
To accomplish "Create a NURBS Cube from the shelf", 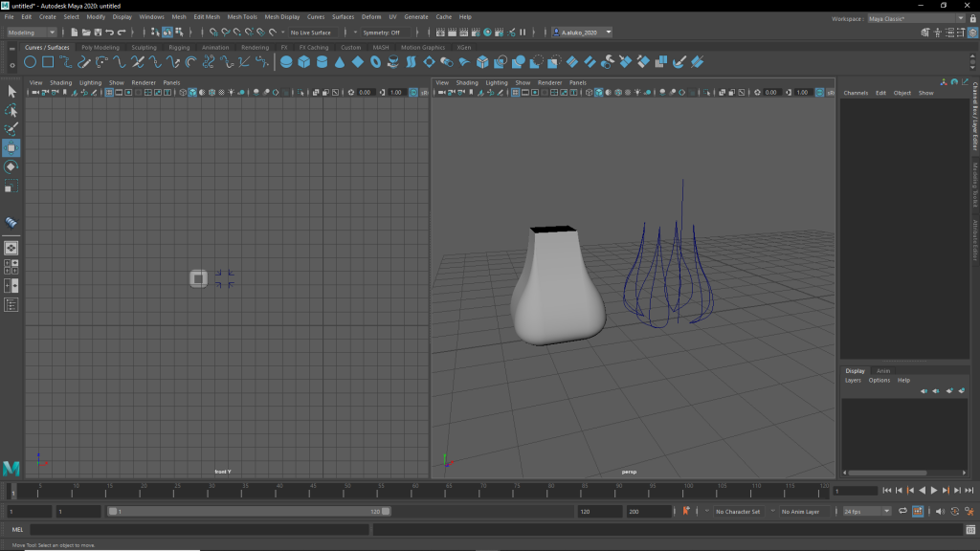I will point(303,62).
